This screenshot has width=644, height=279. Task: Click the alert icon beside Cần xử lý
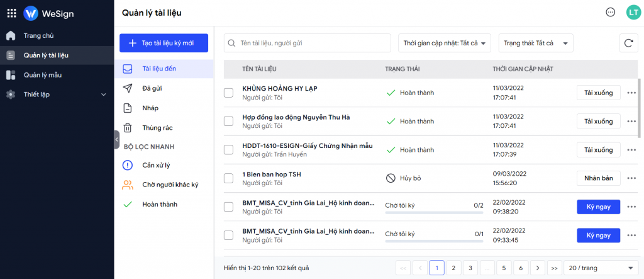(128, 166)
